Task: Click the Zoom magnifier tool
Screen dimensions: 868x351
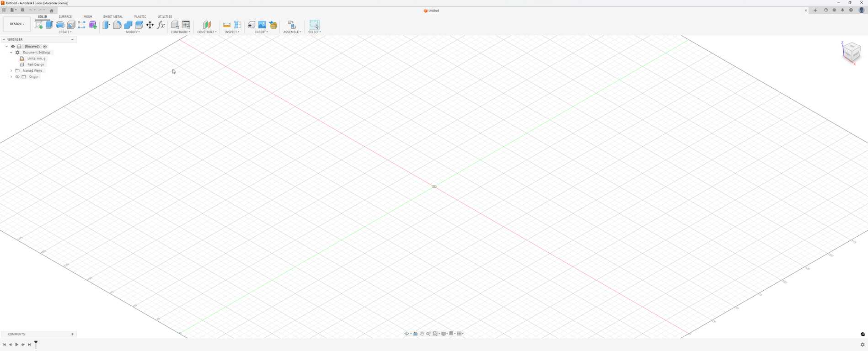Action: pyautogui.click(x=429, y=334)
